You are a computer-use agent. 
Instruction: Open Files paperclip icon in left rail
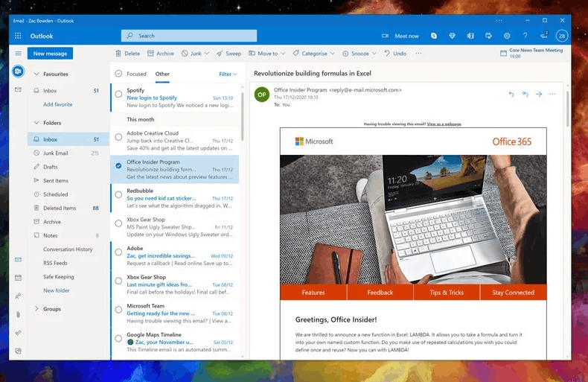click(x=18, y=314)
